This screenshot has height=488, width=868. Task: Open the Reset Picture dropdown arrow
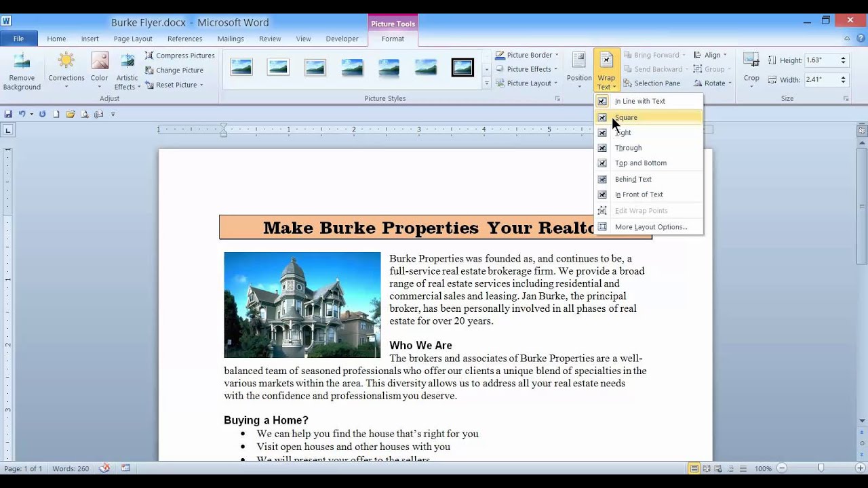click(x=201, y=85)
